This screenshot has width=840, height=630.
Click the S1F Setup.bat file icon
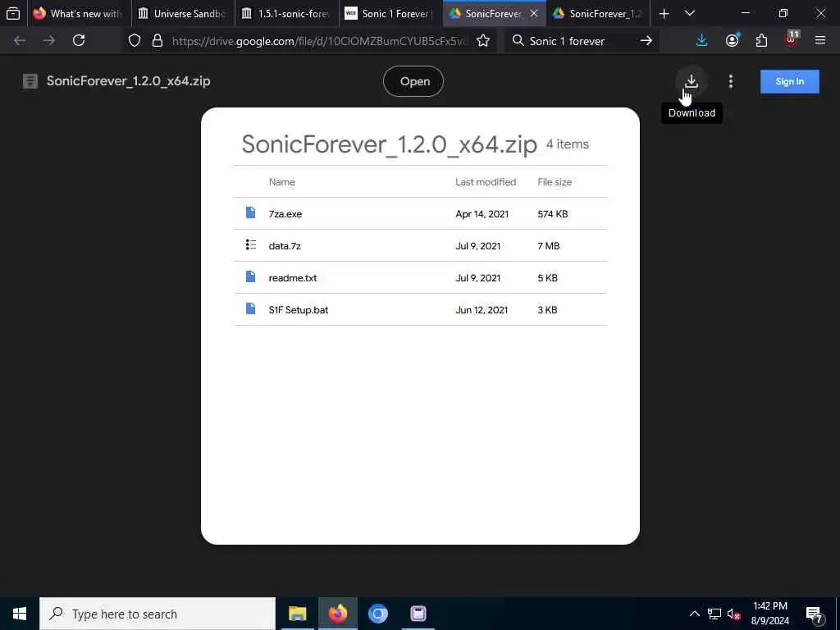250,308
